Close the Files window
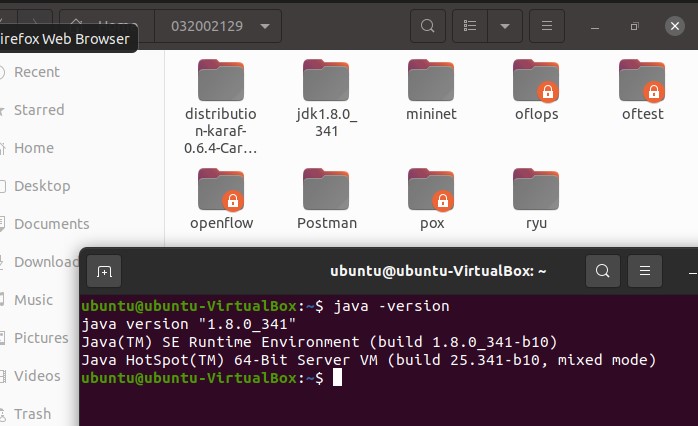Image resolution: width=698 pixels, height=426 pixels. click(x=675, y=26)
